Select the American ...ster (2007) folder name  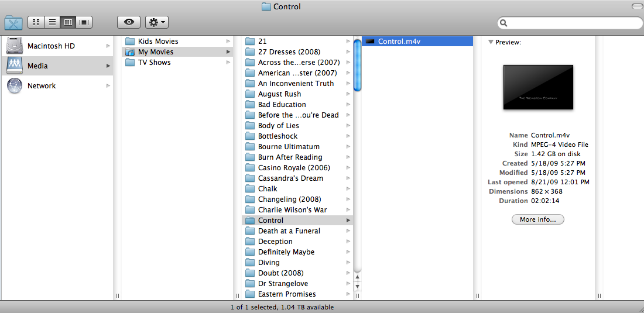click(297, 73)
